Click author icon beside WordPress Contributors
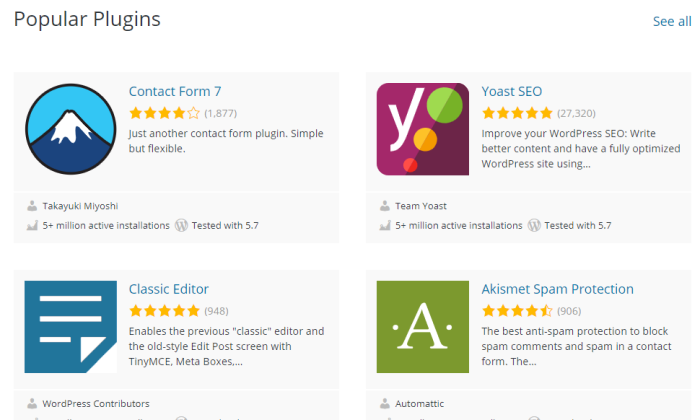This screenshot has width=700, height=420. click(32, 403)
